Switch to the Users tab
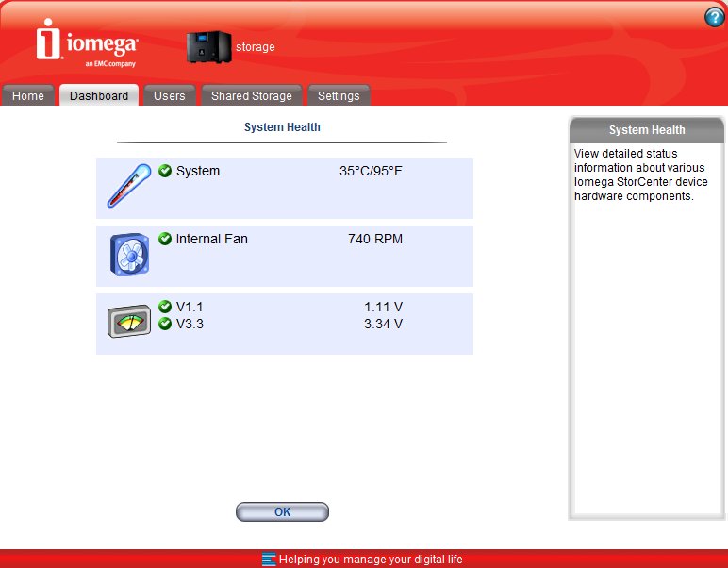This screenshot has height=568, width=728. 170,96
